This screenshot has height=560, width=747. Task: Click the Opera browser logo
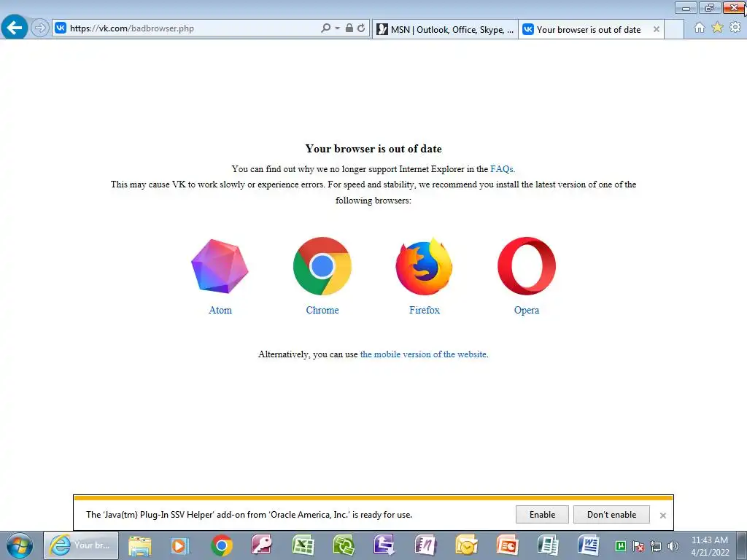point(527,266)
